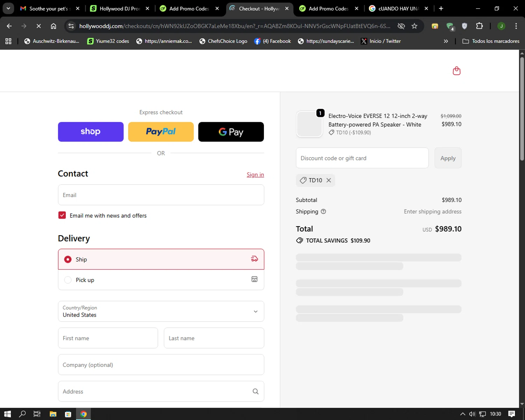The image size is (525, 420).
Task: Click the eye-crossed tracking protection icon
Action: click(x=401, y=26)
